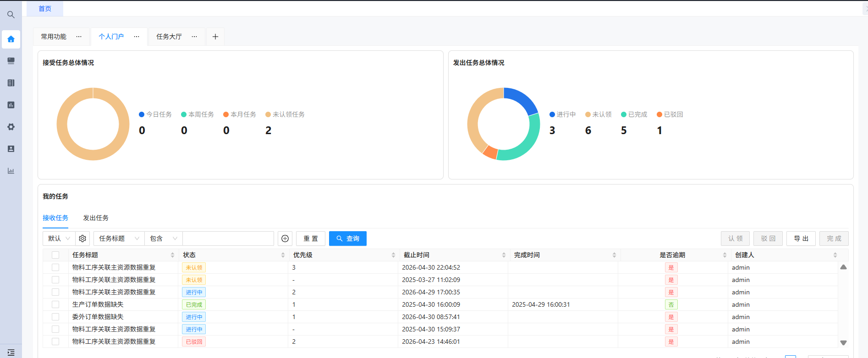This screenshot has height=358, width=868.
Task: Open the home icon in left sidebar
Action: click(11, 39)
